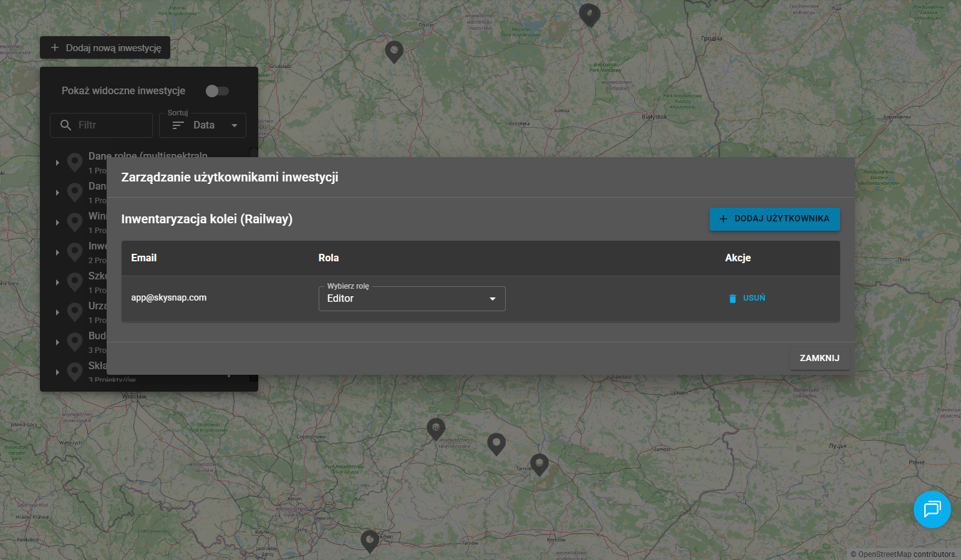Focus the Filtr search field
The width and height of the screenshot is (961, 560).
pos(101,125)
